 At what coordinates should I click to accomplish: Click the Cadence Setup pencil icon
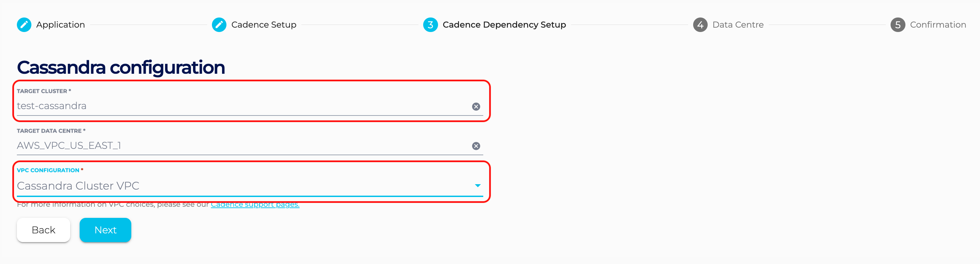pyautogui.click(x=219, y=25)
